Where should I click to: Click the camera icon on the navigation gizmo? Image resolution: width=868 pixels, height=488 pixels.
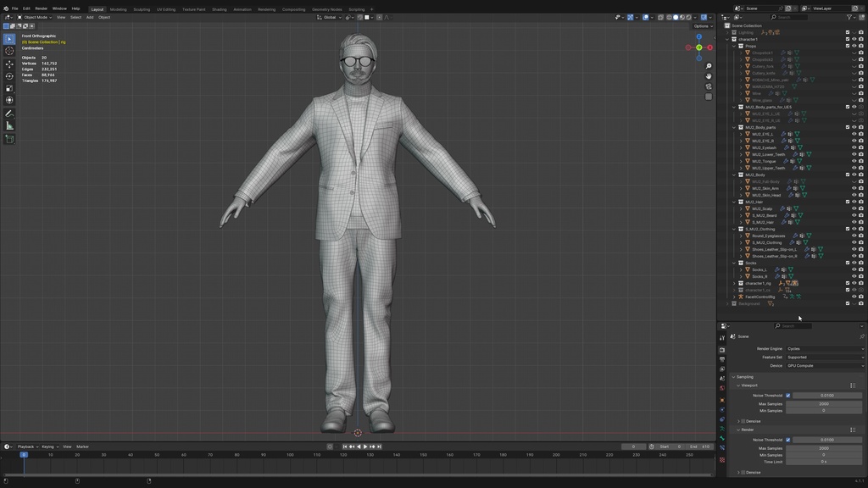pyautogui.click(x=708, y=86)
